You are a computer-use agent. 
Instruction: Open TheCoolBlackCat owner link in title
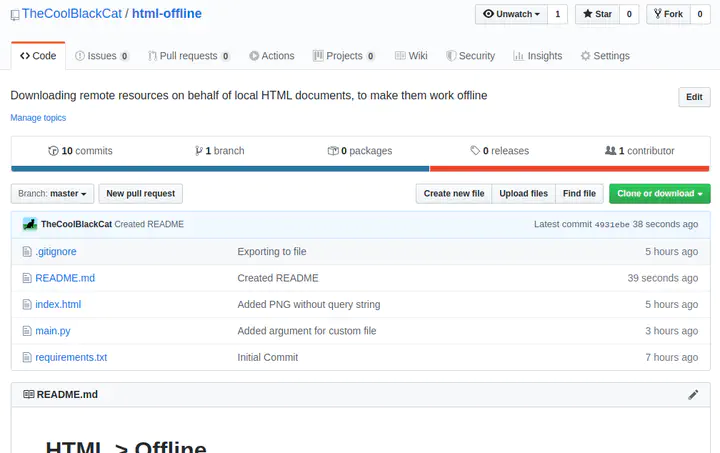(x=72, y=14)
